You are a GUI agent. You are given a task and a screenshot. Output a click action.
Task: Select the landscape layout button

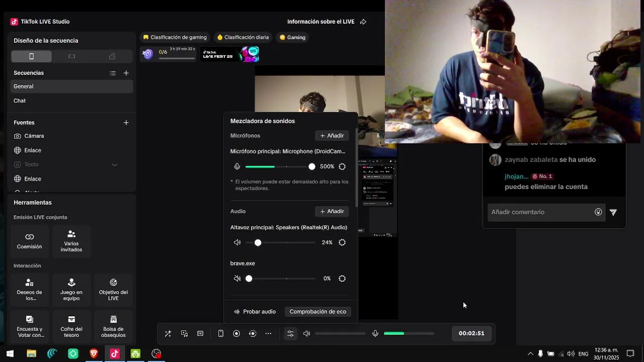pyautogui.click(x=71, y=56)
